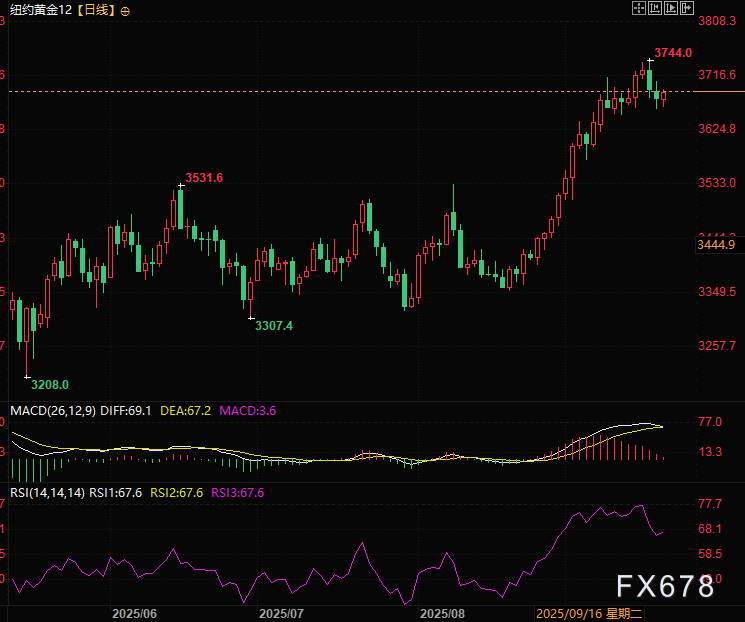Click the 3208.0 low price marker

(x=49, y=384)
